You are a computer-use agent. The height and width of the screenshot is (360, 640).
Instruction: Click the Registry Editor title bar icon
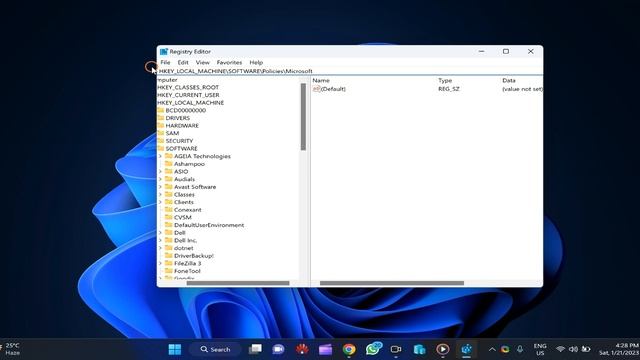point(164,52)
